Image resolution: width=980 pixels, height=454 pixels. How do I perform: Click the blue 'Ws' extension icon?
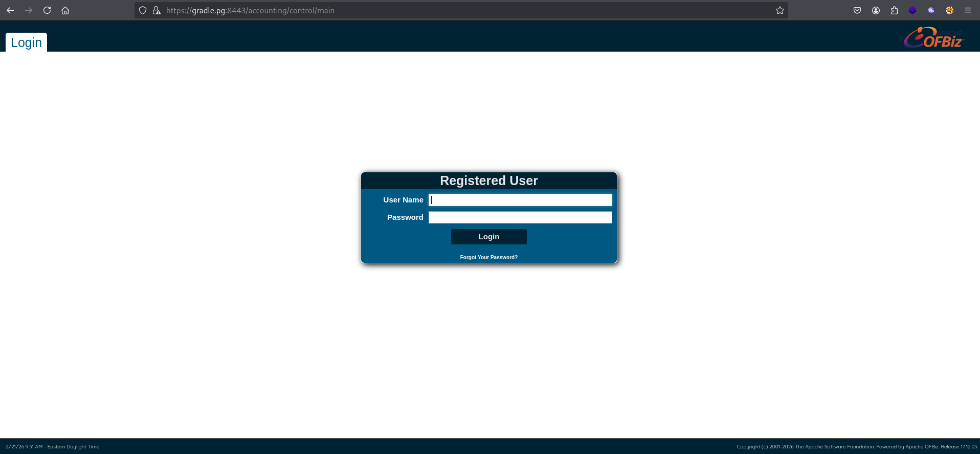931,10
